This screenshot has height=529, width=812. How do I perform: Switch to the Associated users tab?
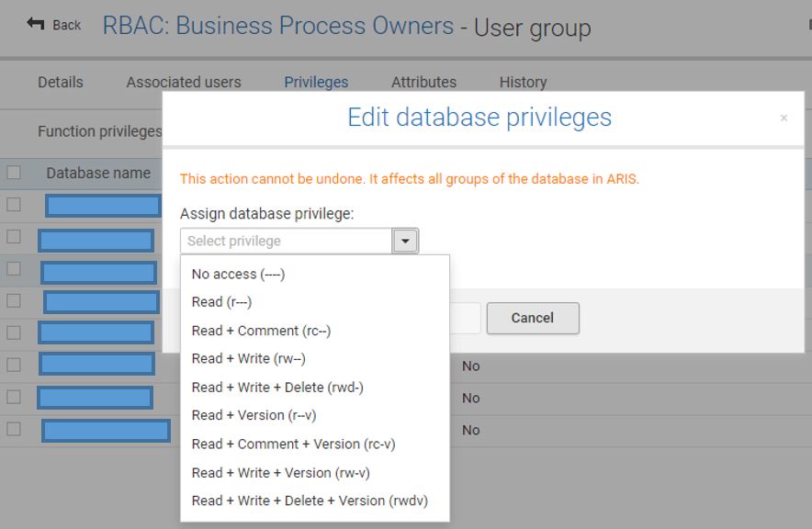184,83
